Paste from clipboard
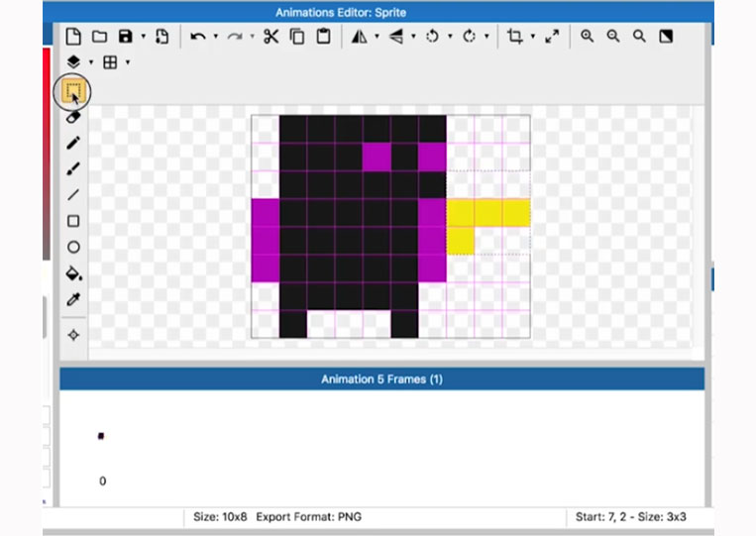 323,36
